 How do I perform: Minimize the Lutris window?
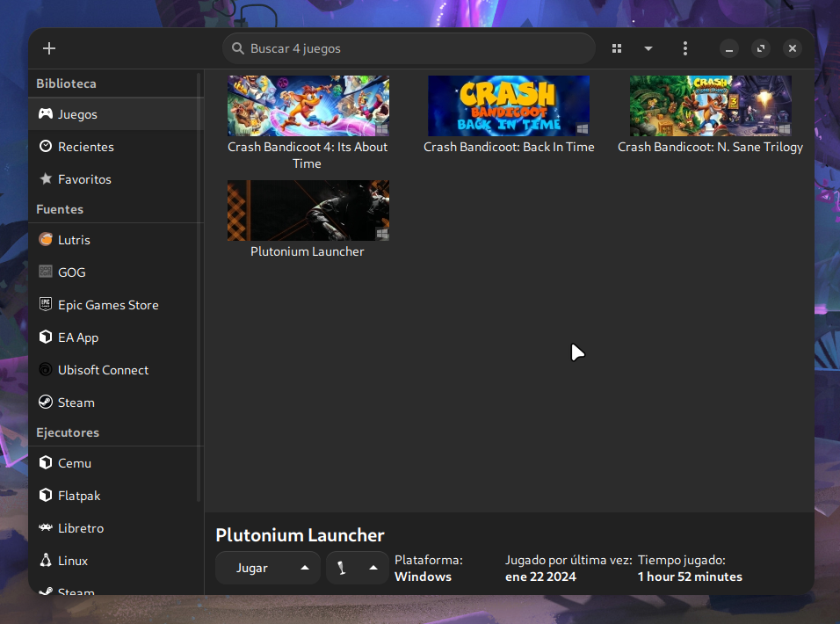pyautogui.click(x=729, y=48)
